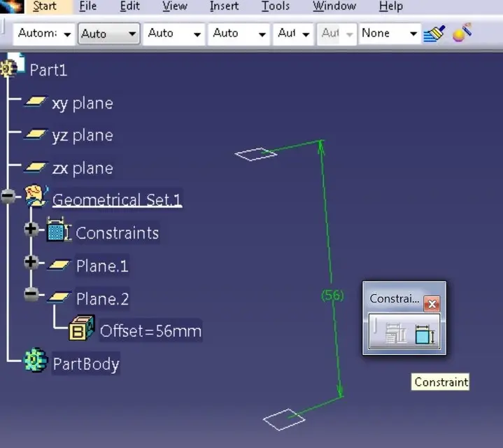Close the Constraint toolbar
The width and height of the screenshot is (503, 448).
point(432,304)
